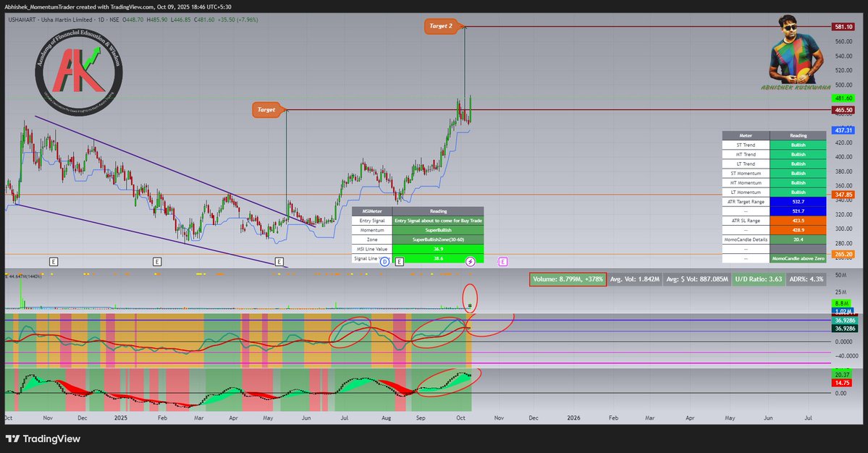Click Entry Signal about to come for Buy Trade

[x=438, y=221]
